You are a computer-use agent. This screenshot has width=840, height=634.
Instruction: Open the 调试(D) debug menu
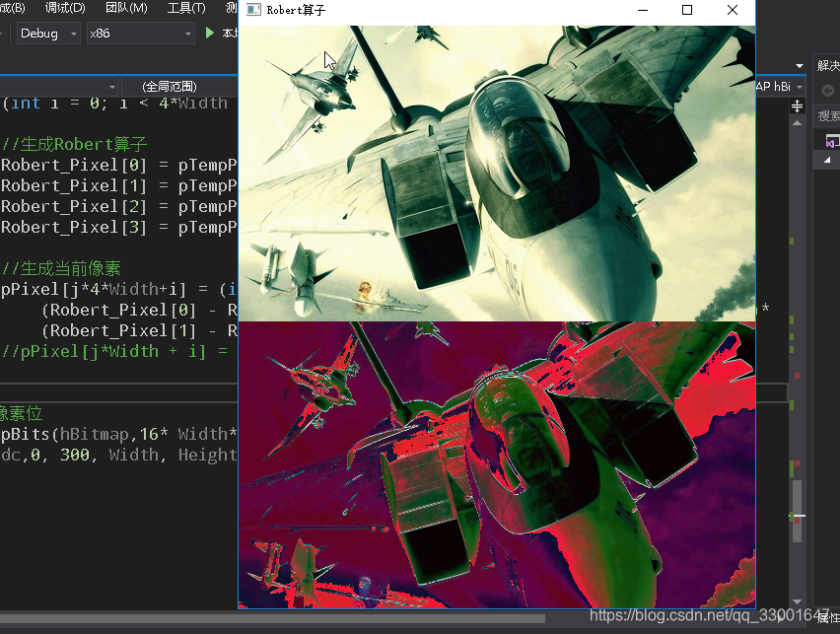pos(65,8)
